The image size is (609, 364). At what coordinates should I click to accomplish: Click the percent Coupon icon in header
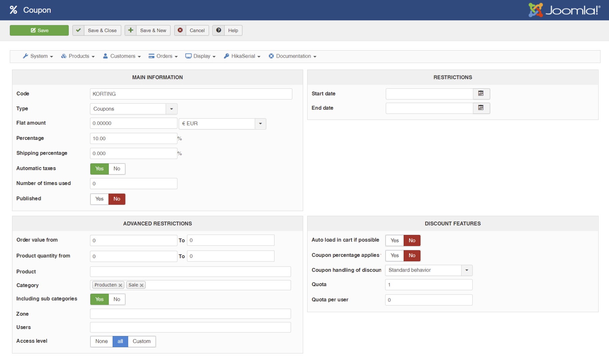coord(13,10)
